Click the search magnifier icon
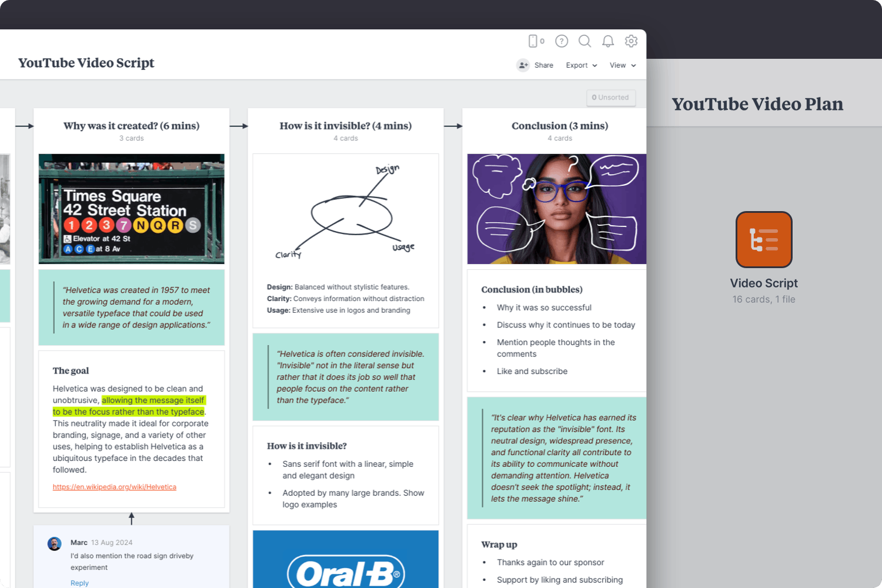 (584, 41)
